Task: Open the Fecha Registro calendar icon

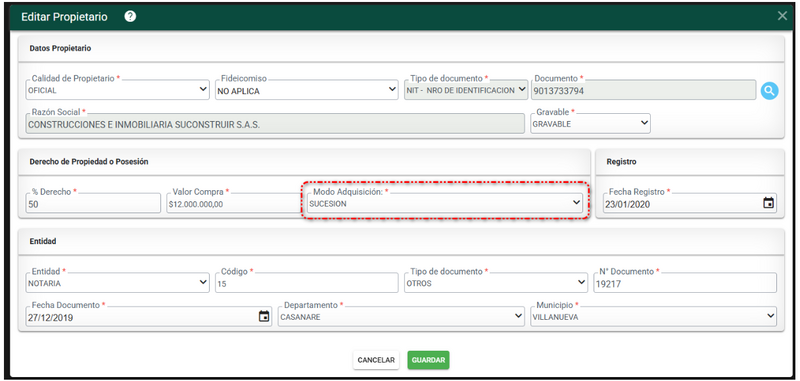Action: pyautogui.click(x=768, y=203)
